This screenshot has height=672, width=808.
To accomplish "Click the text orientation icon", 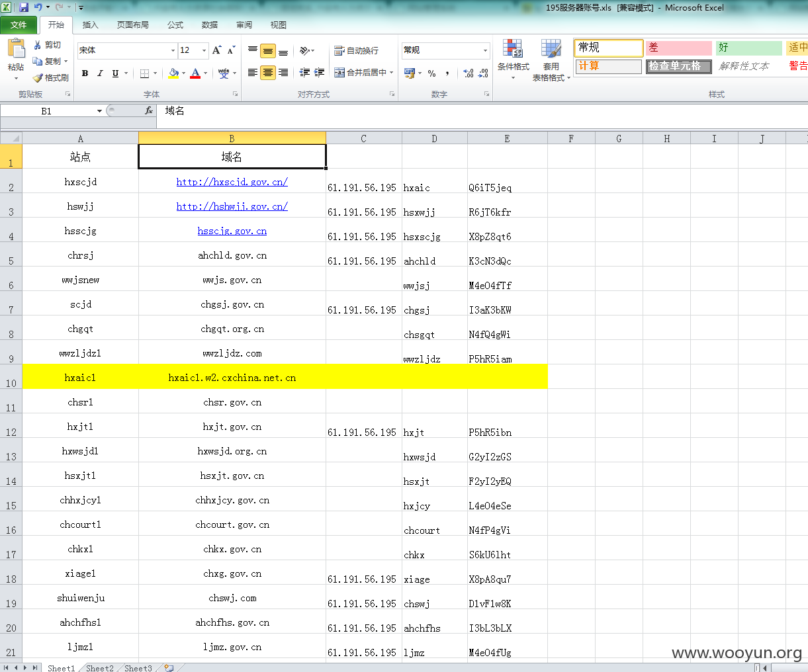I will 305,50.
